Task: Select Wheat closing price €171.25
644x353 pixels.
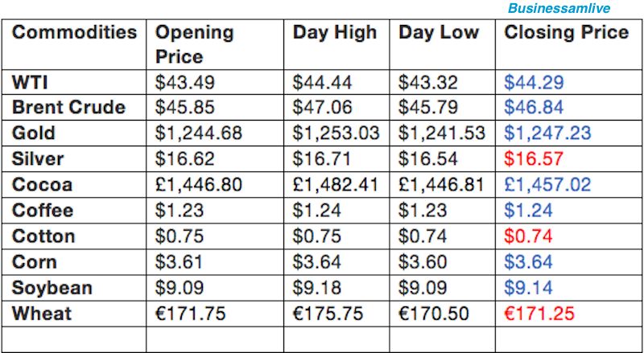Action: click(539, 314)
